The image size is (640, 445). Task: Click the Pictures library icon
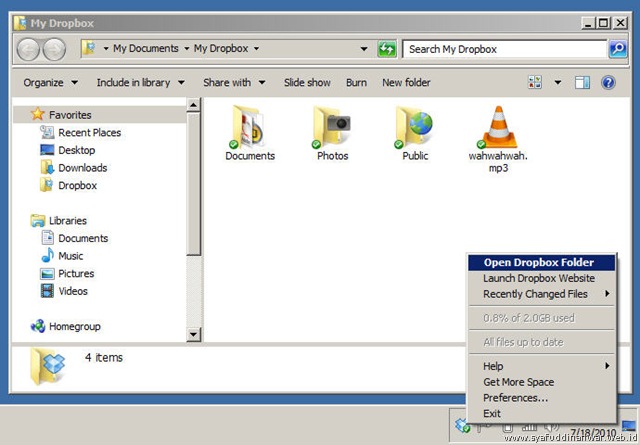click(x=47, y=274)
